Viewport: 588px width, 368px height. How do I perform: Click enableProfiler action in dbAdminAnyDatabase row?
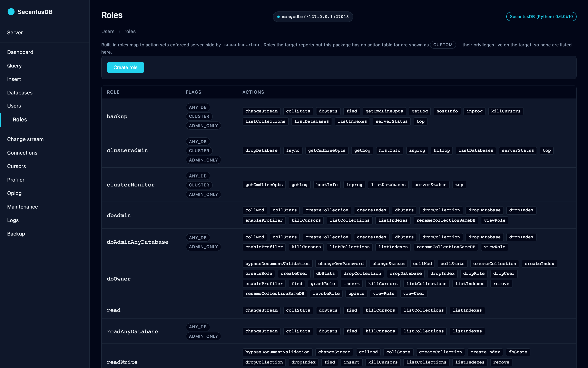pyautogui.click(x=264, y=247)
